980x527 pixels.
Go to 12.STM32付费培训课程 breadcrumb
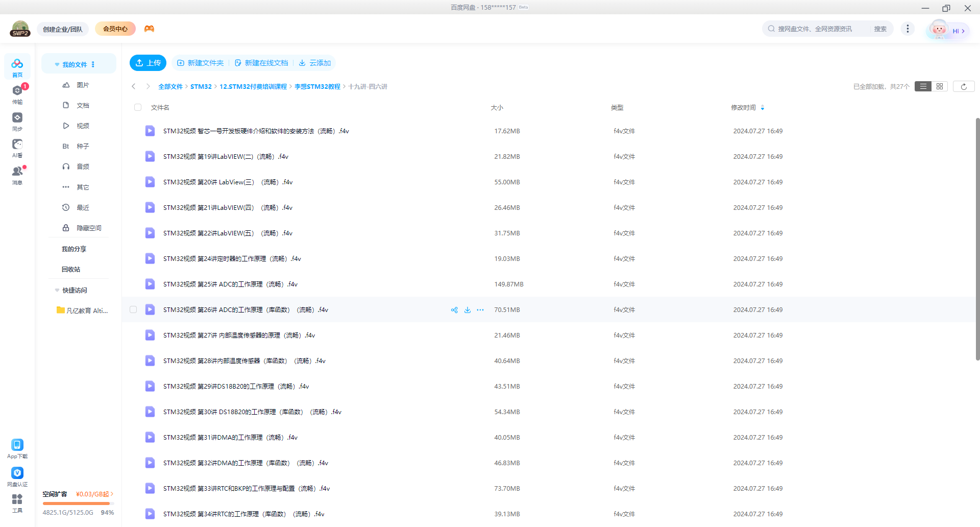[253, 87]
